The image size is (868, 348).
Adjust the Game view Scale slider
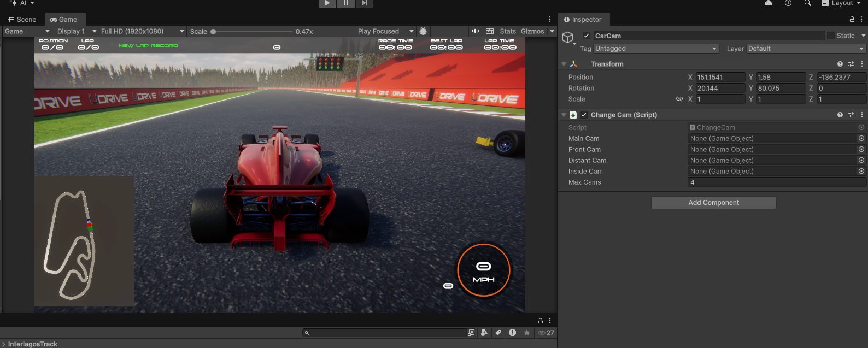click(251, 32)
